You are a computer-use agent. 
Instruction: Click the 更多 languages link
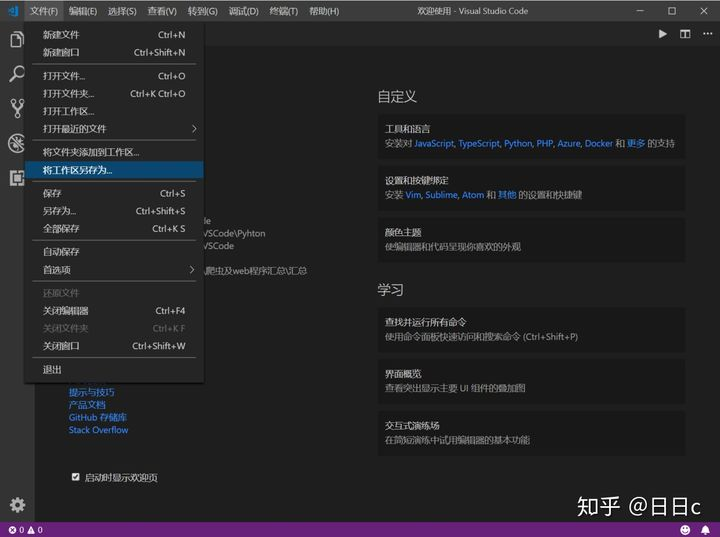pyautogui.click(x=636, y=143)
